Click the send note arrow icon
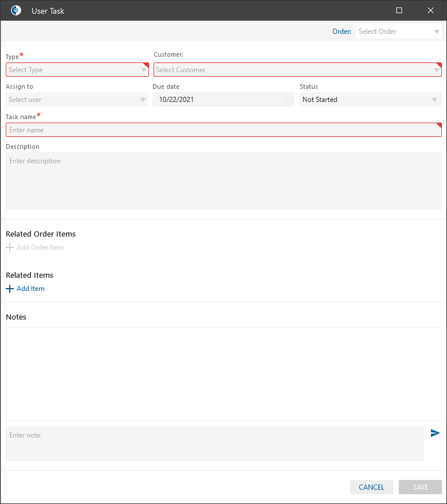The image size is (447, 504). click(x=435, y=433)
